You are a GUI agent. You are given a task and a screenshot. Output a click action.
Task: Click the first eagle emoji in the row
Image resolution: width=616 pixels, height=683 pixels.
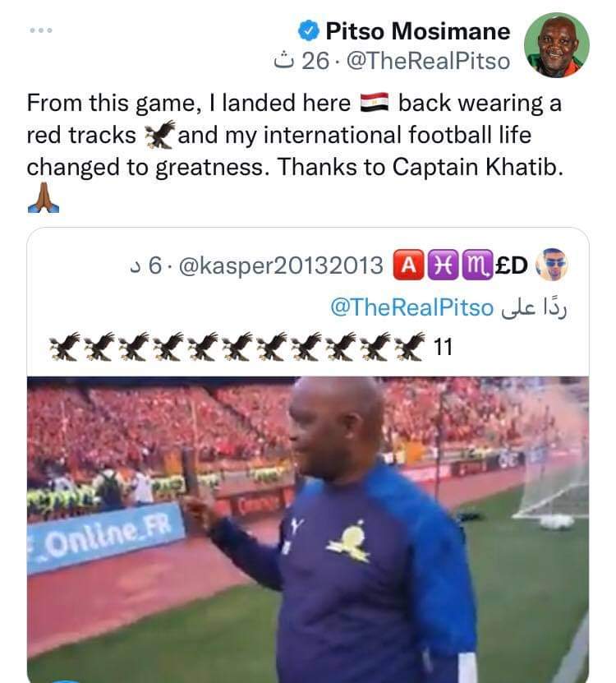64,347
